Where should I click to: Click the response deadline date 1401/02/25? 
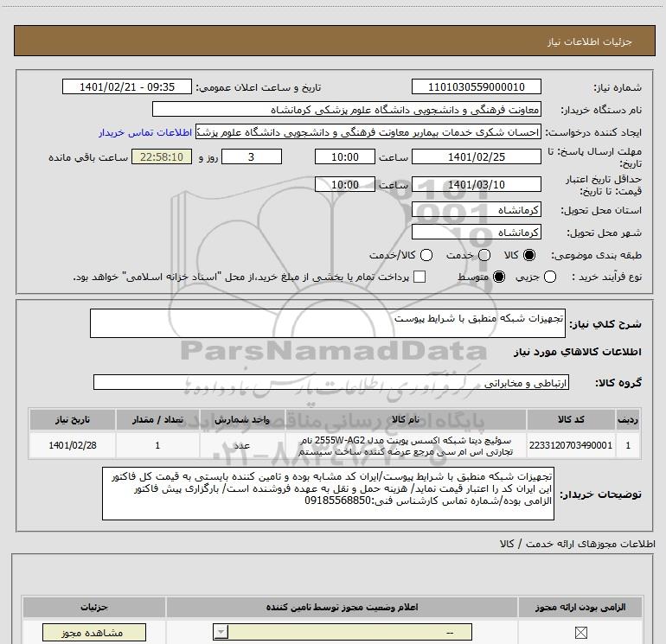[476, 156]
